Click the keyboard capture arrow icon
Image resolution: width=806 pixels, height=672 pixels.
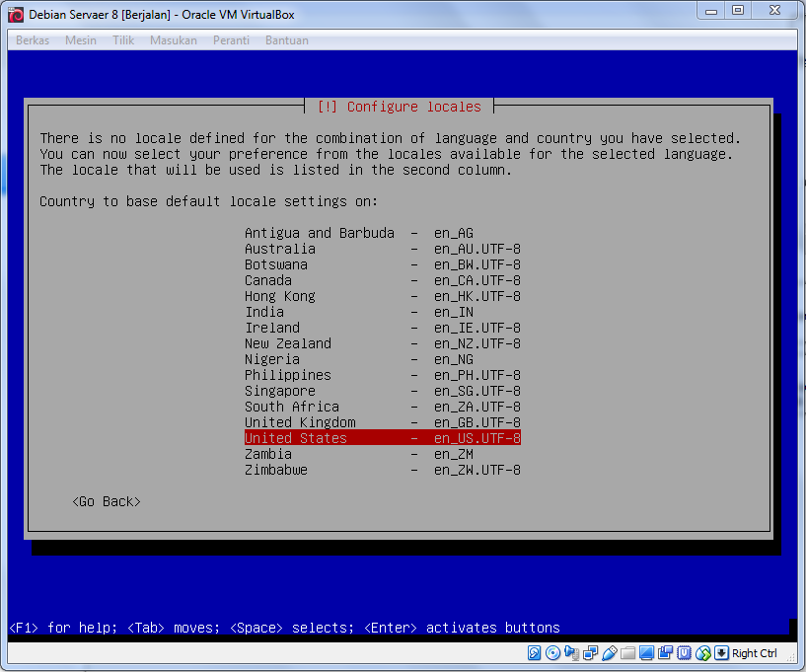722,653
